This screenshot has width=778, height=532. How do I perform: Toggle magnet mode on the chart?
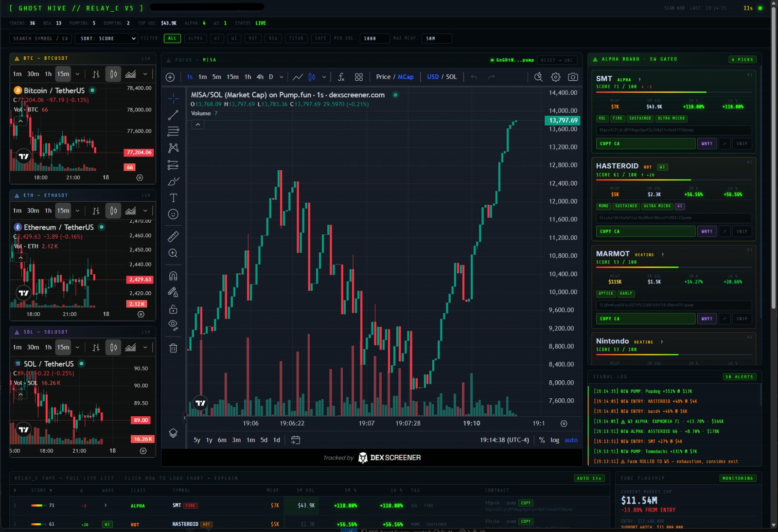click(x=173, y=276)
